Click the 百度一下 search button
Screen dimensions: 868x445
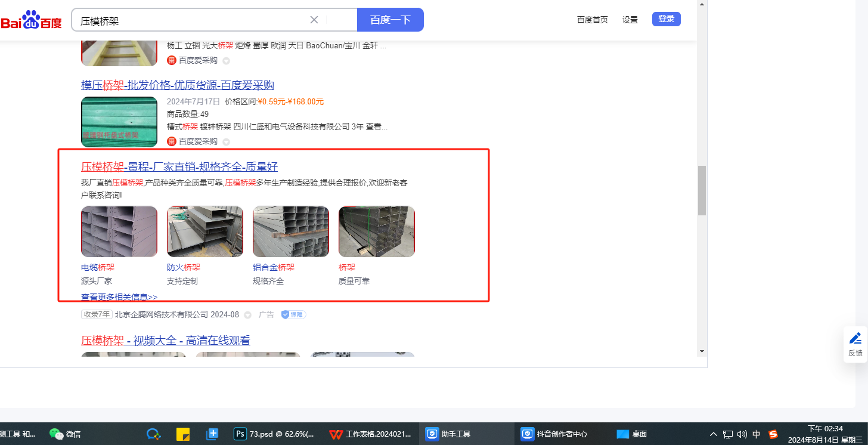pyautogui.click(x=390, y=20)
